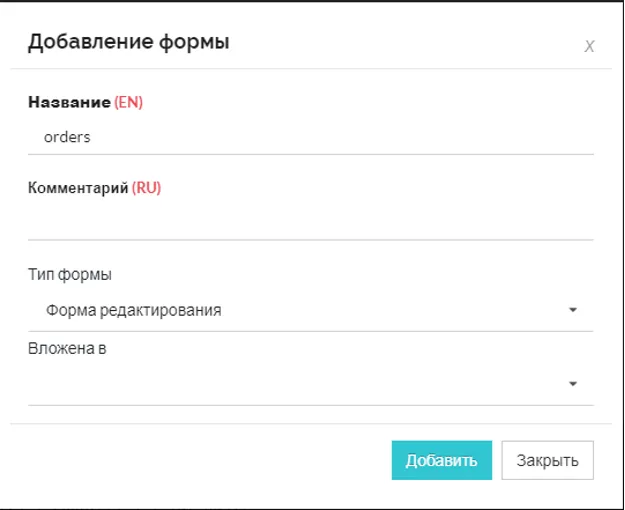This screenshot has width=625, height=510.
Task: Click the red (RU) language marker
Action: tap(147, 188)
